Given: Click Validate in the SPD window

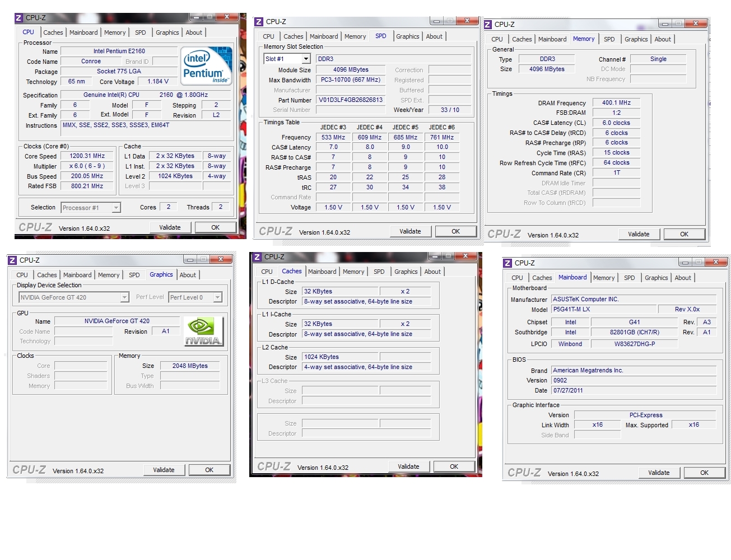Looking at the screenshot, I should tap(411, 231).
